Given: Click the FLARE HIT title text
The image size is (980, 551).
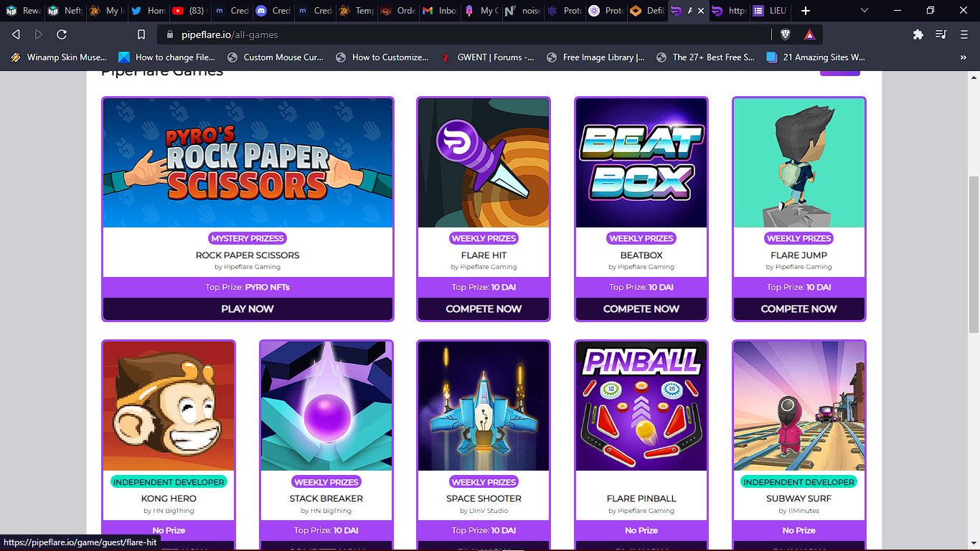Looking at the screenshot, I should tap(484, 255).
